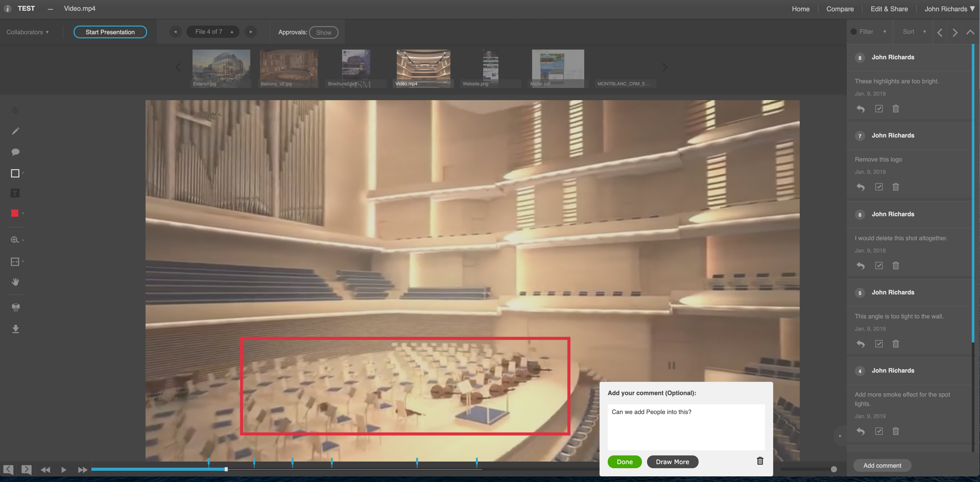
Task: Select the hand pan tool
Action: (15, 282)
